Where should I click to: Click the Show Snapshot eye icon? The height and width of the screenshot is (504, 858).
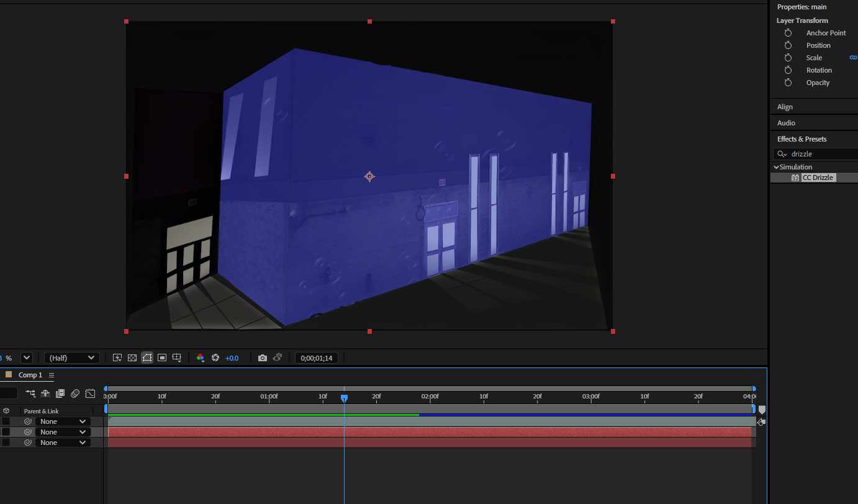pyautogui.click(x=278, y=358)
